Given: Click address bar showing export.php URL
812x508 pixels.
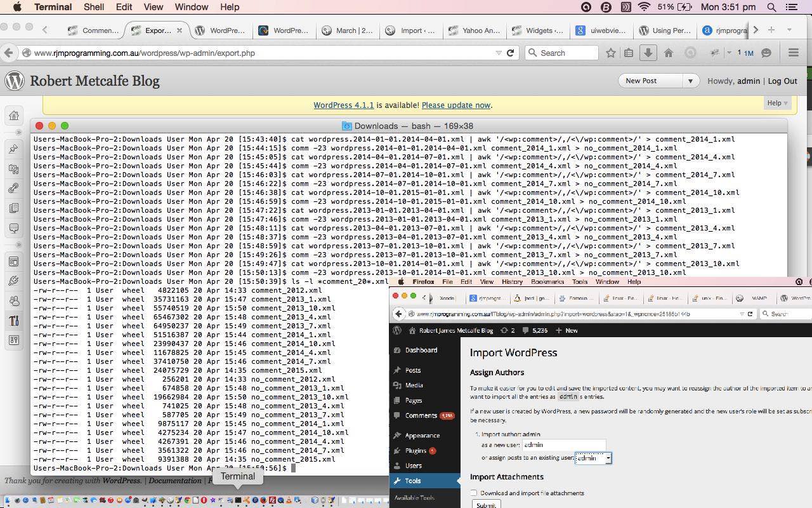Looking at the screenshot, I should [260, 53].
